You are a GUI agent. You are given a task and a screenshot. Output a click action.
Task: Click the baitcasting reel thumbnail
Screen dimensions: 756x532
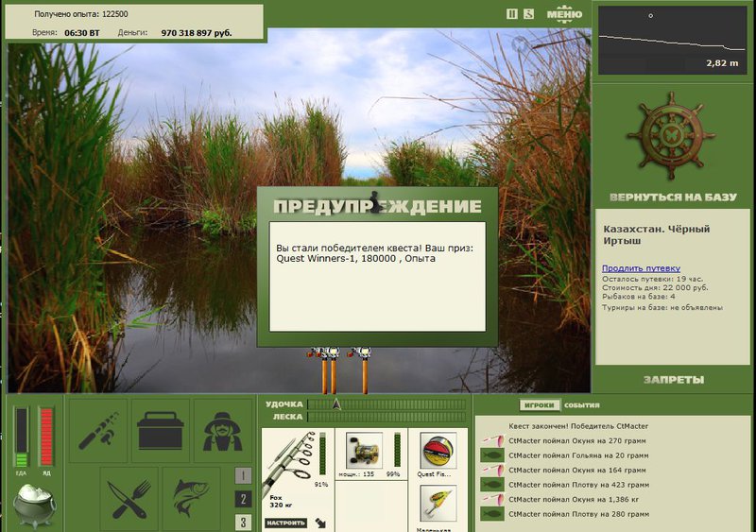point(364,451)
